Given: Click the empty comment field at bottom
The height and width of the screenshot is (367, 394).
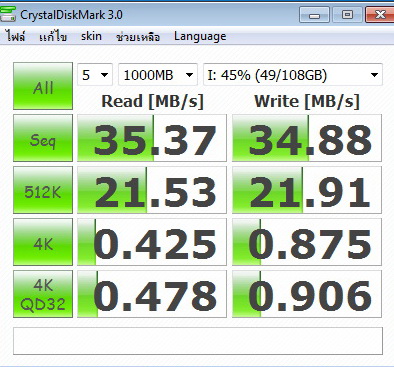Looking at the screenshot, I should tap(198, 341).
